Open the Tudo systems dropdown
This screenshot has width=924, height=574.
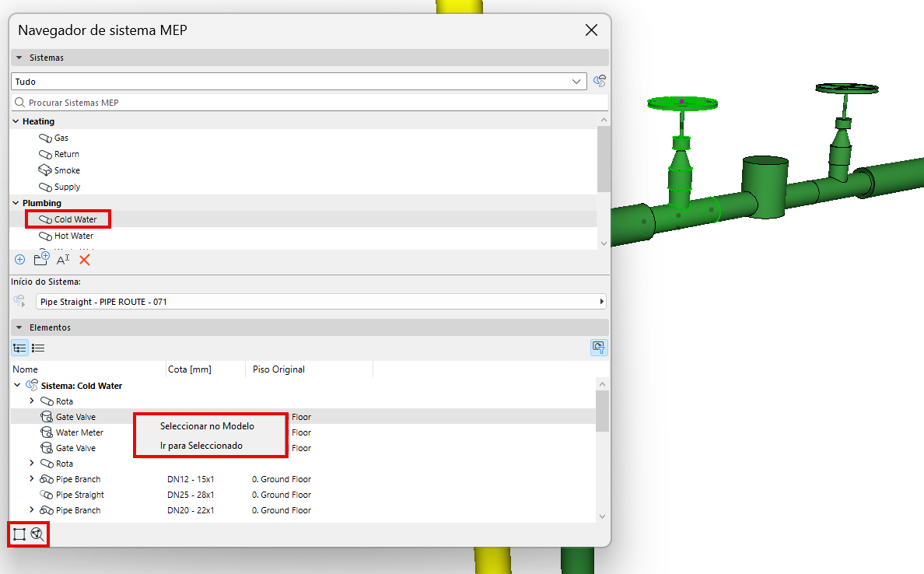tap(299, 82)
